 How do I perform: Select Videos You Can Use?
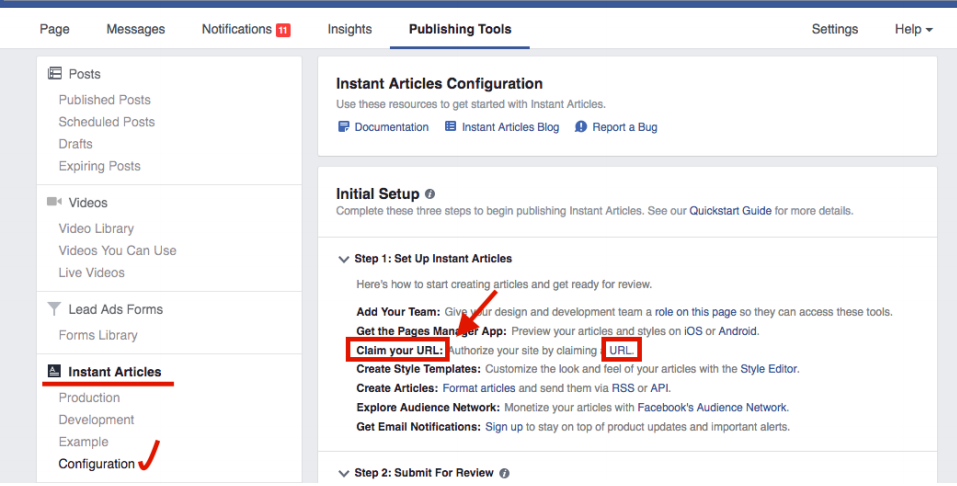click(117, 250)
